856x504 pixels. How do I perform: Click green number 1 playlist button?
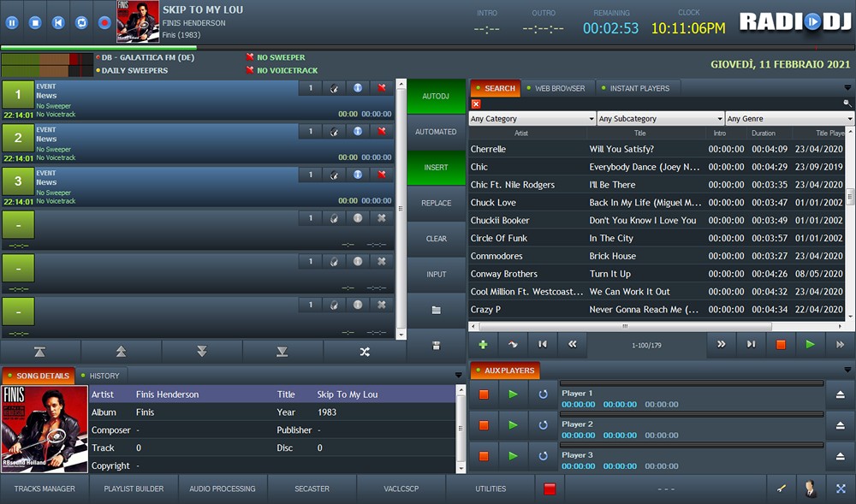[18, 95]
